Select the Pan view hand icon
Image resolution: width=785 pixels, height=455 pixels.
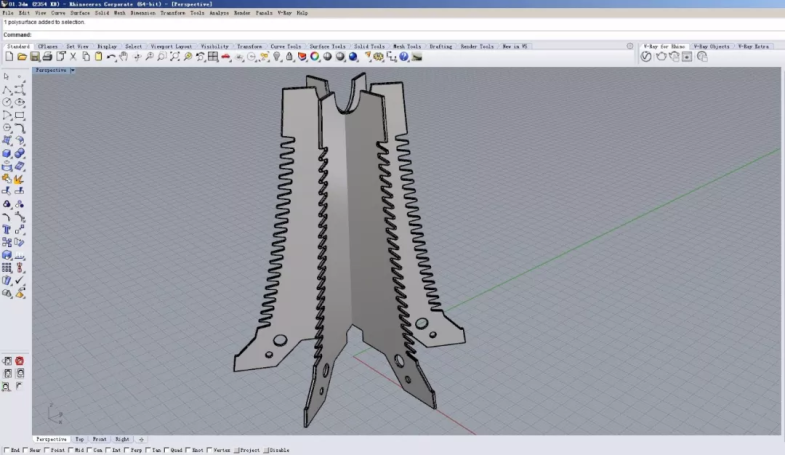(124, 57)
